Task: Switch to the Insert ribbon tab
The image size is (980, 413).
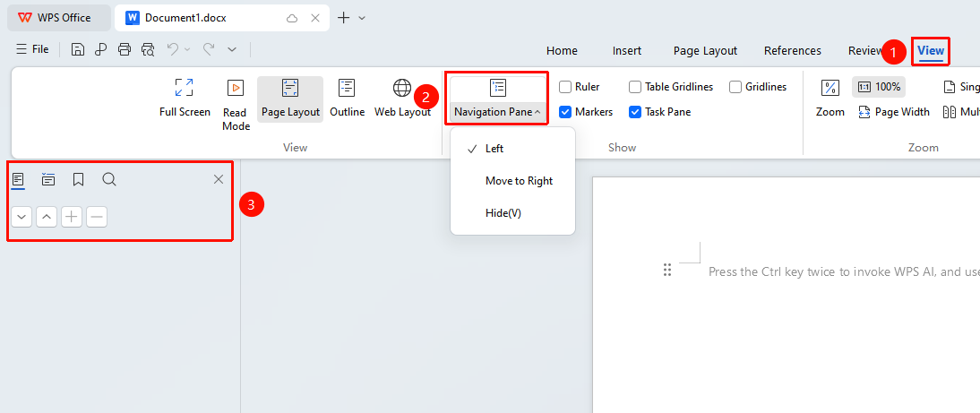Action: point(627,50)
